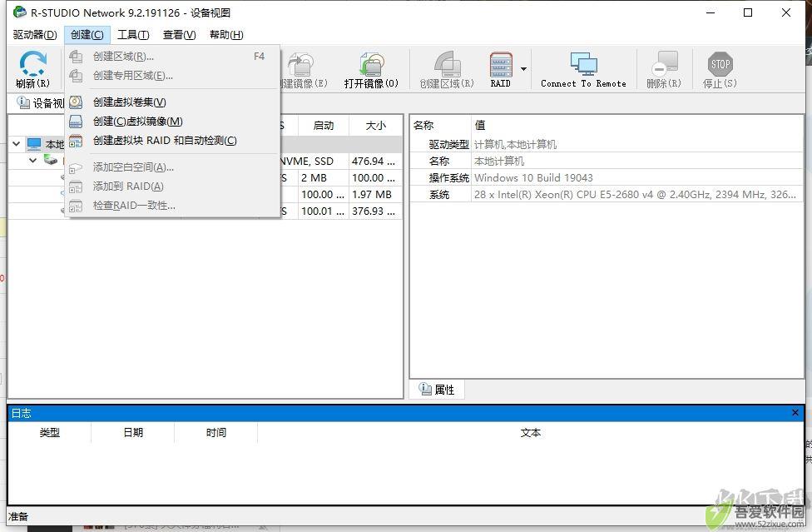812x532 pixels.
Task: Choose 添加空白空间(A)... menu entry
Action: (172, 167)
